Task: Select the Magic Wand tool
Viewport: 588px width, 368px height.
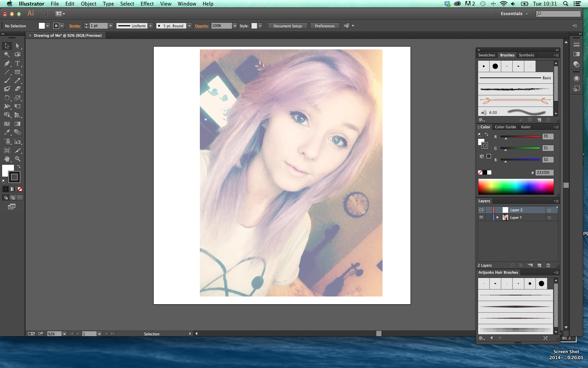Action: [x=7, y=54]
